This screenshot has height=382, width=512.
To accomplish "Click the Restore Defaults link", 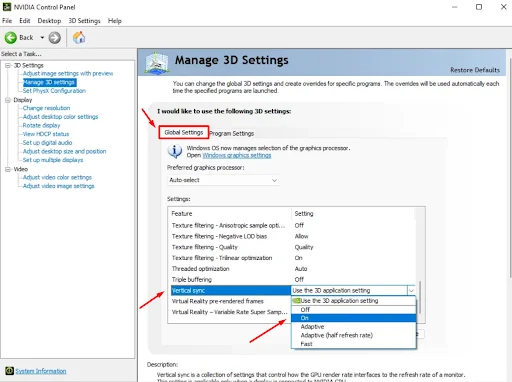I will [475, 70].
